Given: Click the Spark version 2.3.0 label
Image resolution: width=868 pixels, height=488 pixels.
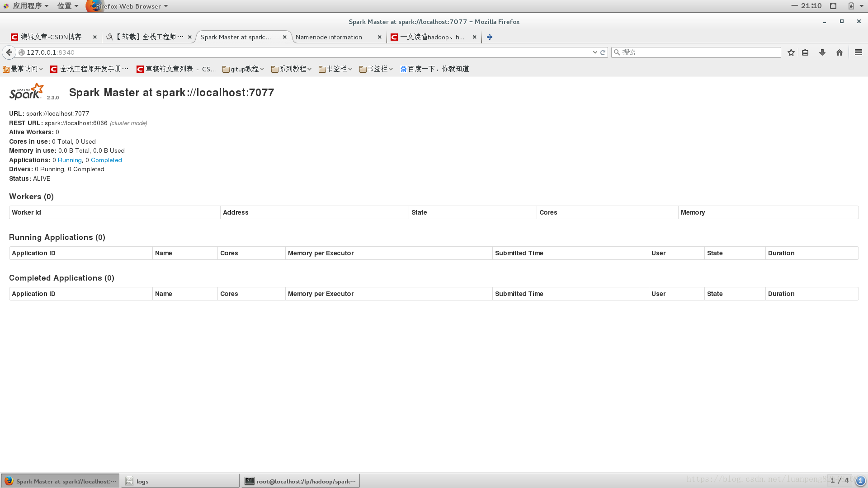Looking at the screenshot, I should click(52, 98).
